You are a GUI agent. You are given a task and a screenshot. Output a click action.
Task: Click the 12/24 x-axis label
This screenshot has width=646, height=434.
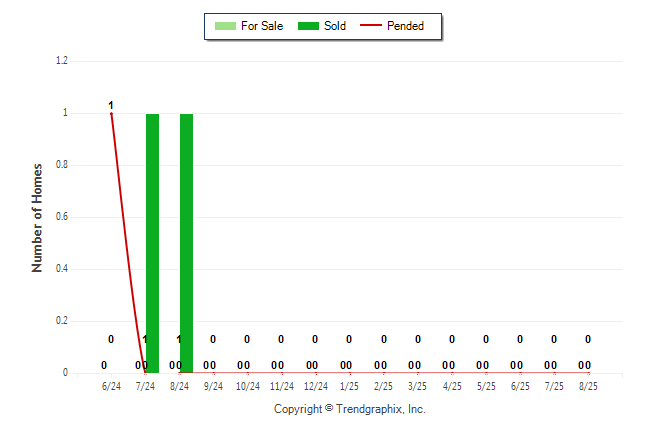316,386
